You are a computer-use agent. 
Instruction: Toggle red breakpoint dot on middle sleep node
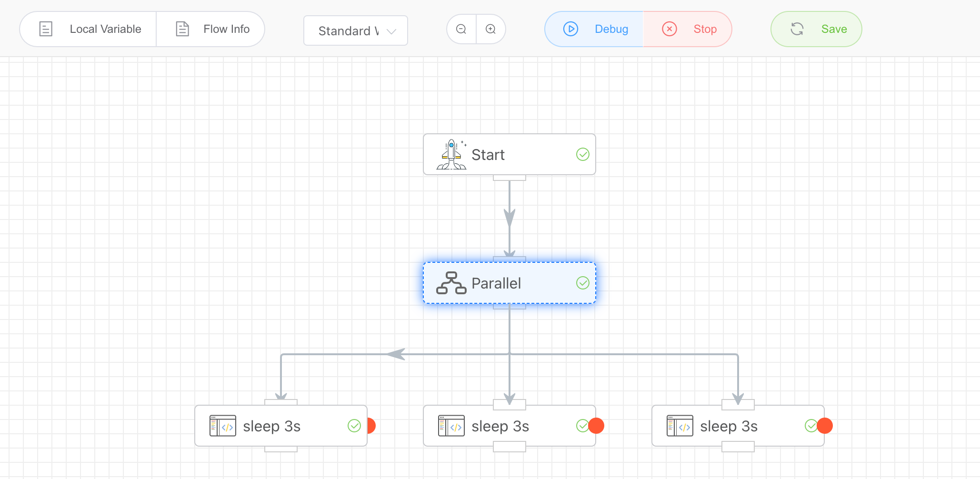[597, 426]
